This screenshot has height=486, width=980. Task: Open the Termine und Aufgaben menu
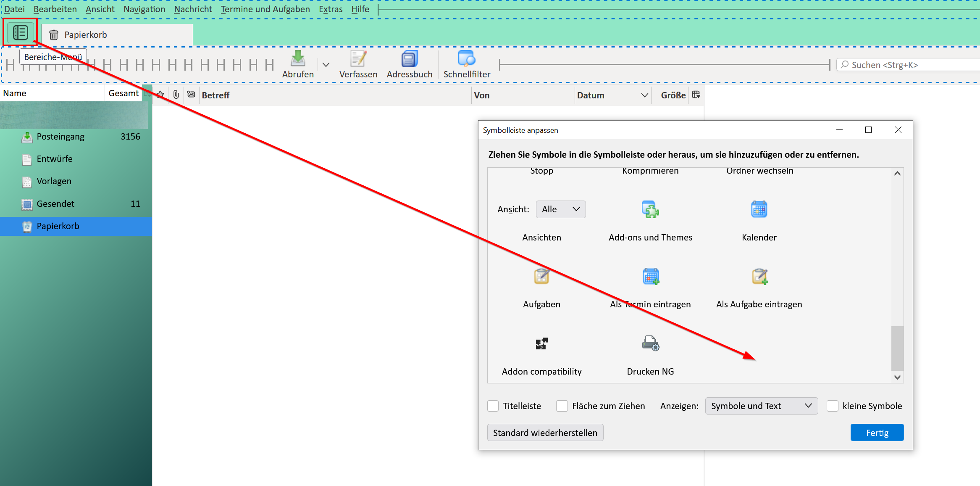(265, 9)
